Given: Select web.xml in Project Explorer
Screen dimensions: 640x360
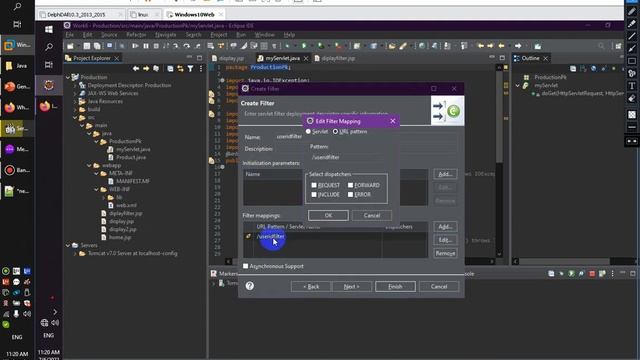Looking at the screenshot, I should point(126,205).
